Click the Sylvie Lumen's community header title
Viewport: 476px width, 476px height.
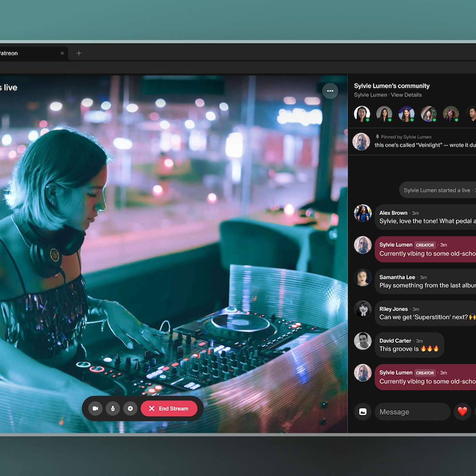(x=392, y=86)
